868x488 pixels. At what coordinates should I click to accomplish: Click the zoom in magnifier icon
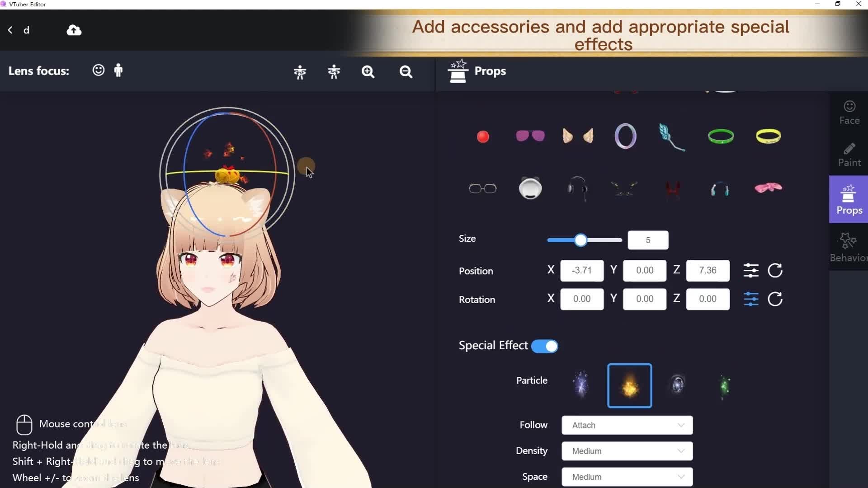368,72
